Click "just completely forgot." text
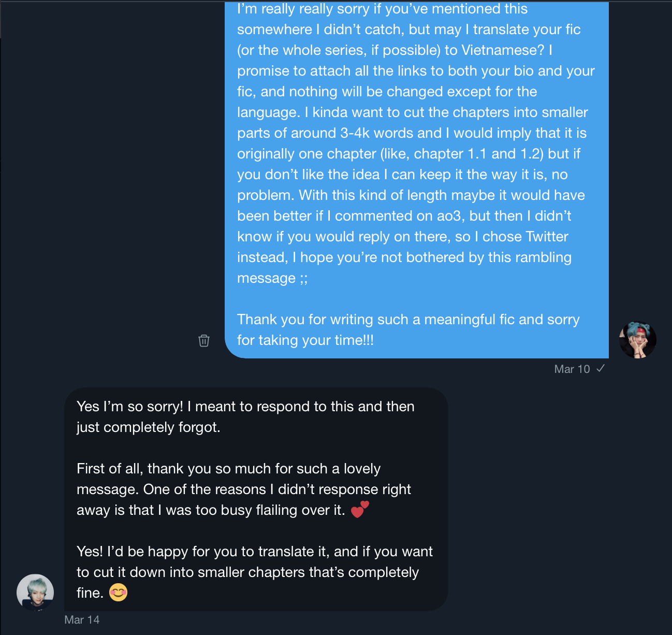Image resolution: width=672 pixels, height=635 pixels. [x=149, y=427]
